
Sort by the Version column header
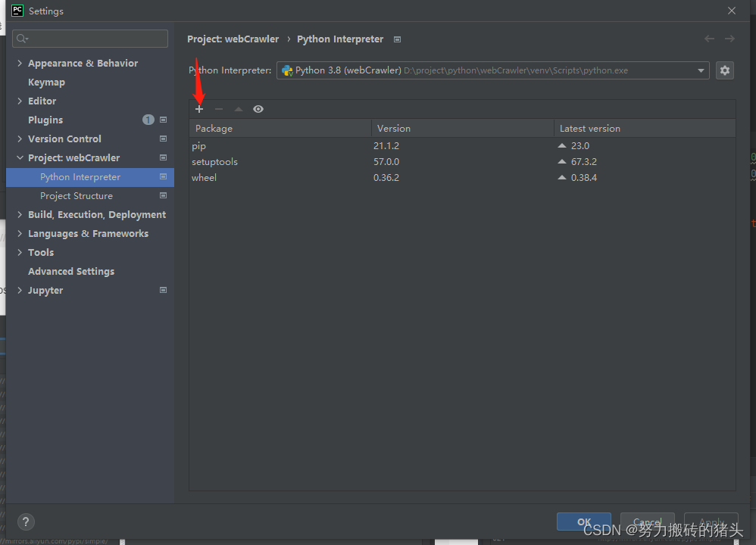463,128
